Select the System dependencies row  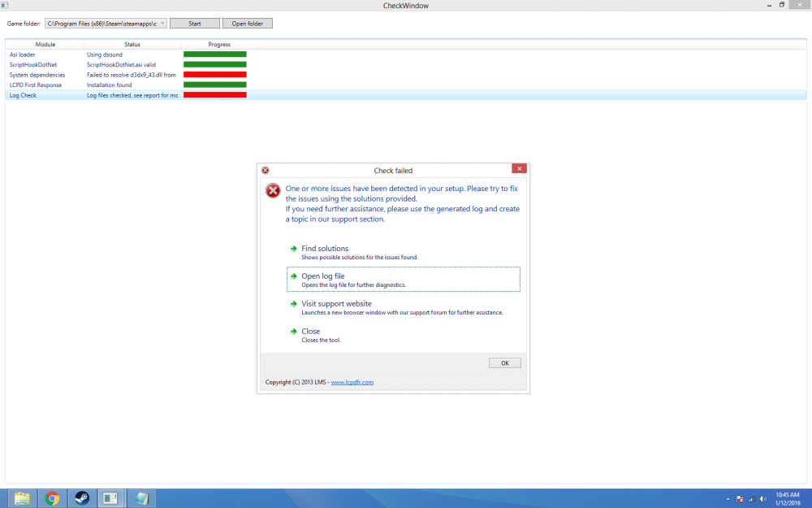coord(405,75)
